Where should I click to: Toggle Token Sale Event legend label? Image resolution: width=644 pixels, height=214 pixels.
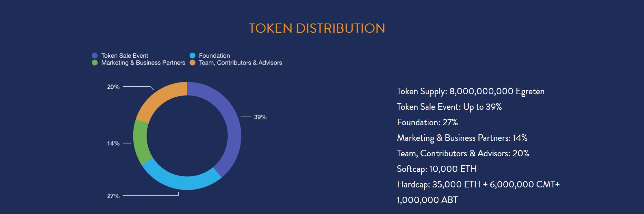125,56
